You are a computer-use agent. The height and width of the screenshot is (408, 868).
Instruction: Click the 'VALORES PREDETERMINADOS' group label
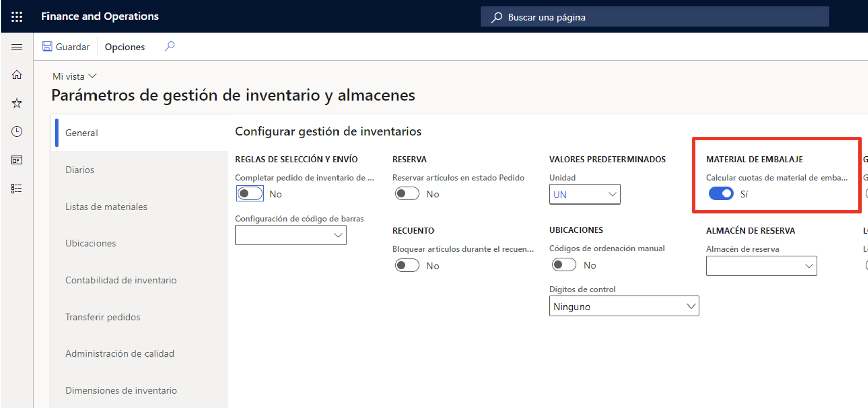(607, 159)
